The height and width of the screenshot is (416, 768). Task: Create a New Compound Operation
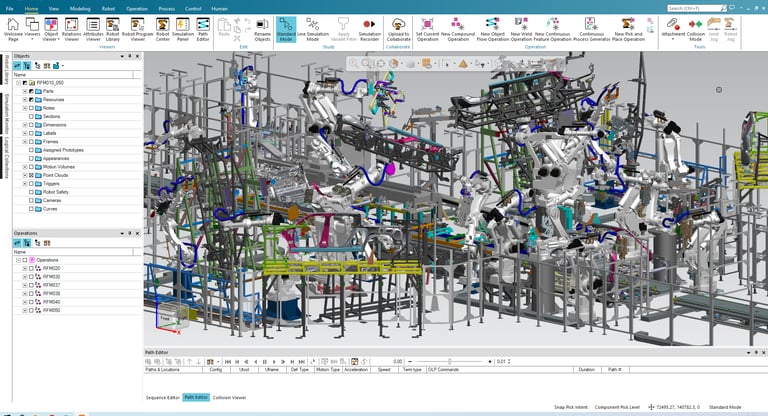458,29
